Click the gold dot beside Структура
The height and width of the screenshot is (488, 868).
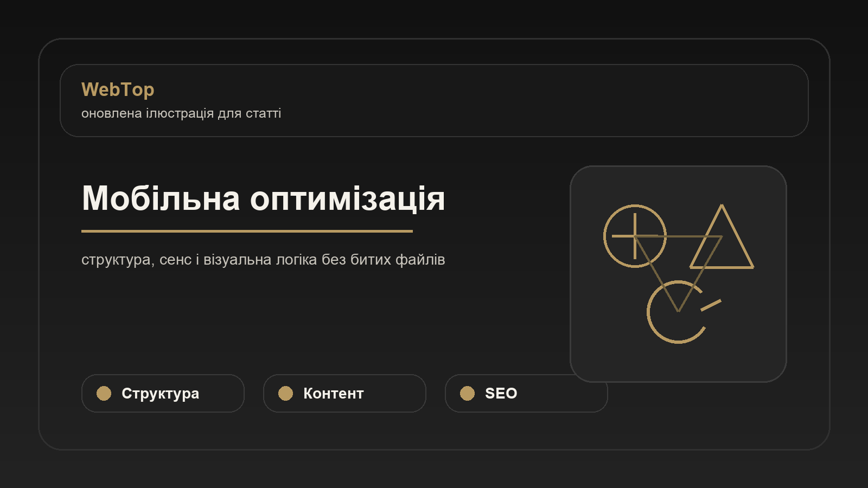104,393
